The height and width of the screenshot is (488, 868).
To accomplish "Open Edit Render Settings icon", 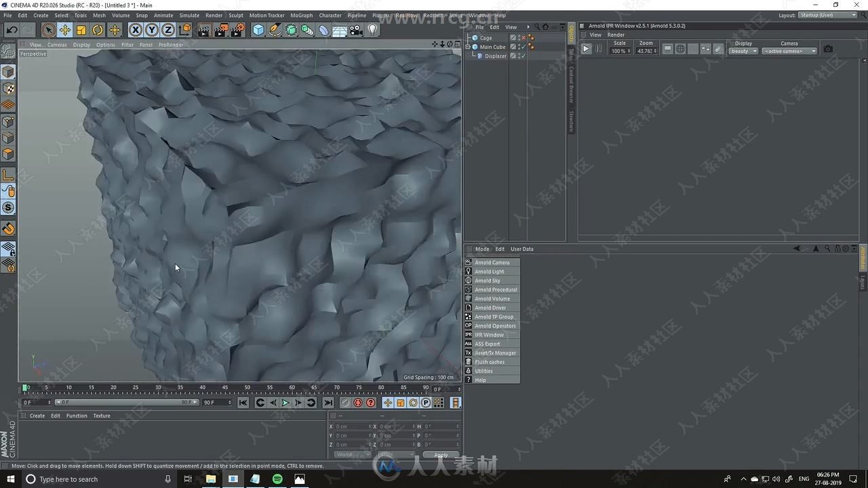I will tap(237, 30).
